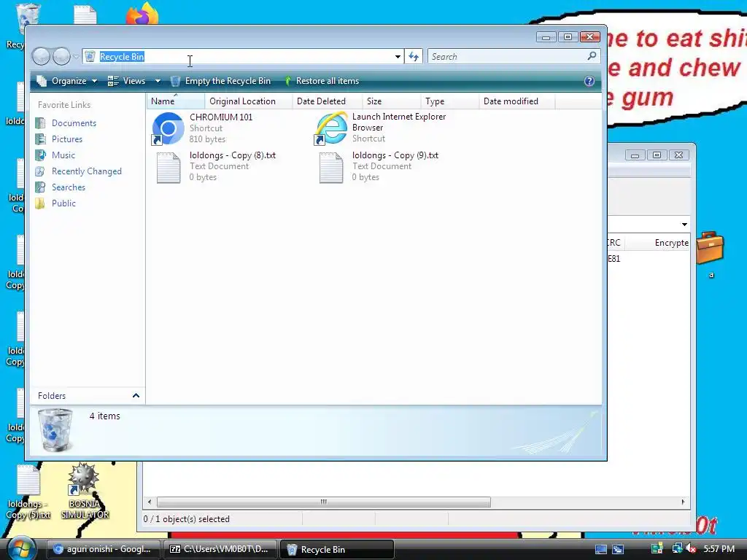
Task: Click the Music favorite link icon
Action: [x=41, y=155]
